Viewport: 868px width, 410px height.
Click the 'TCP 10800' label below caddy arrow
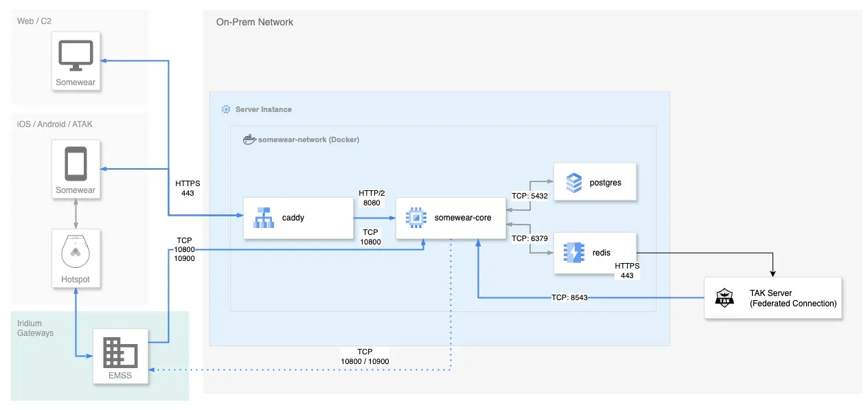coord(371,237)
